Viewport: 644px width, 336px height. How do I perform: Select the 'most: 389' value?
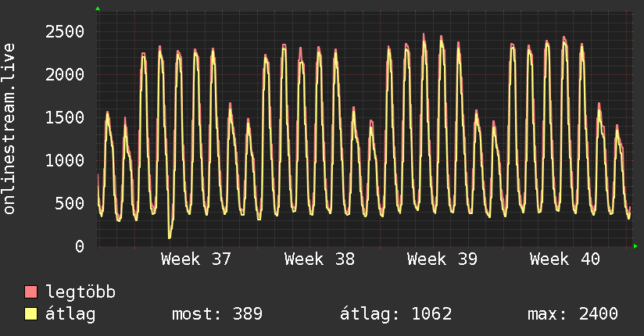[217, 314]
